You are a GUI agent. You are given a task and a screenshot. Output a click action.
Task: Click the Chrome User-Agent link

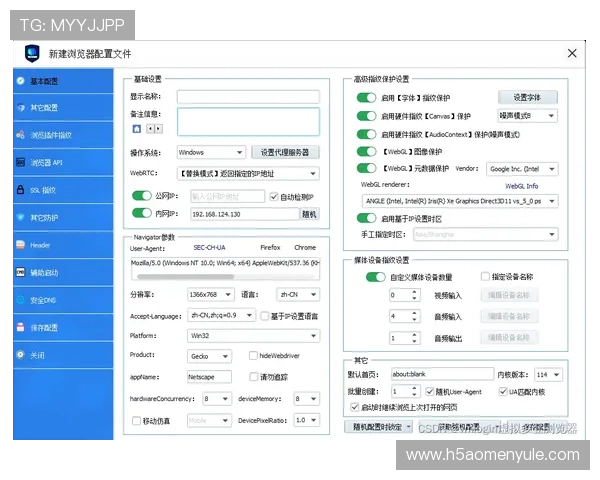coord(305,248)
